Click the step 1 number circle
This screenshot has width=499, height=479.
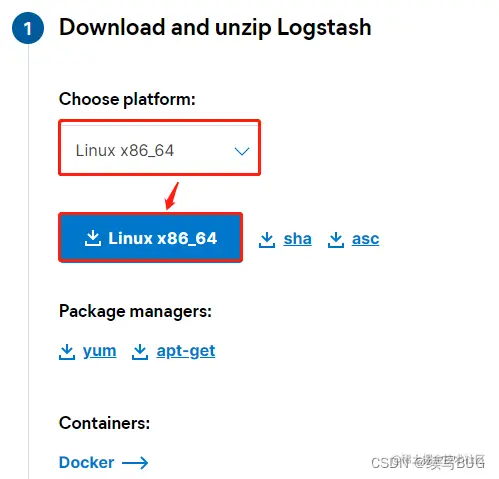tap(28, 28)
